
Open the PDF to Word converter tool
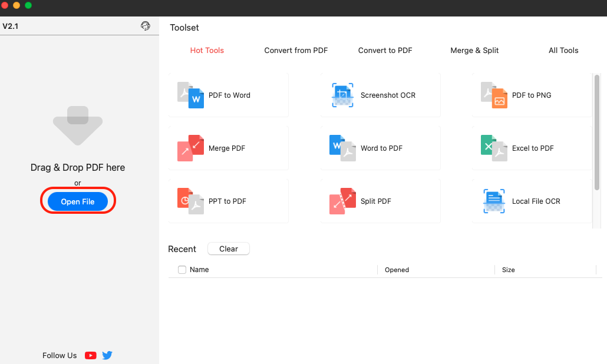point(227,95)
